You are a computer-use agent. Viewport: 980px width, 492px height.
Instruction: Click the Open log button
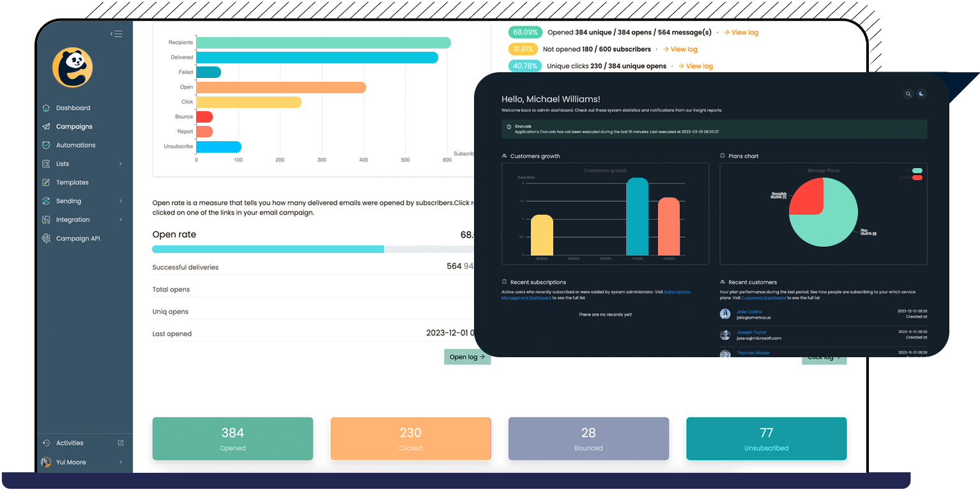tap(467, 357)
